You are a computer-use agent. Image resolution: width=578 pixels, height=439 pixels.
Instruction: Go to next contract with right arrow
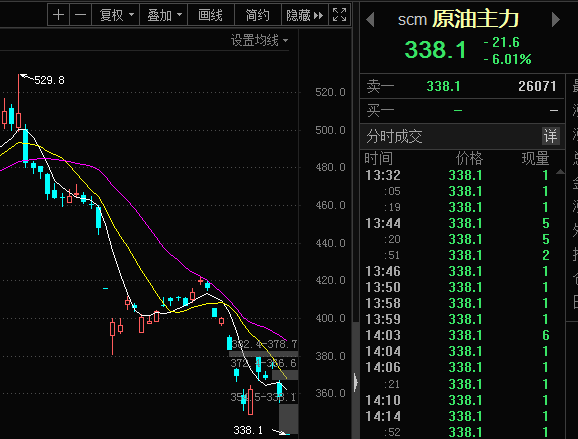click(x=556, y=19)
